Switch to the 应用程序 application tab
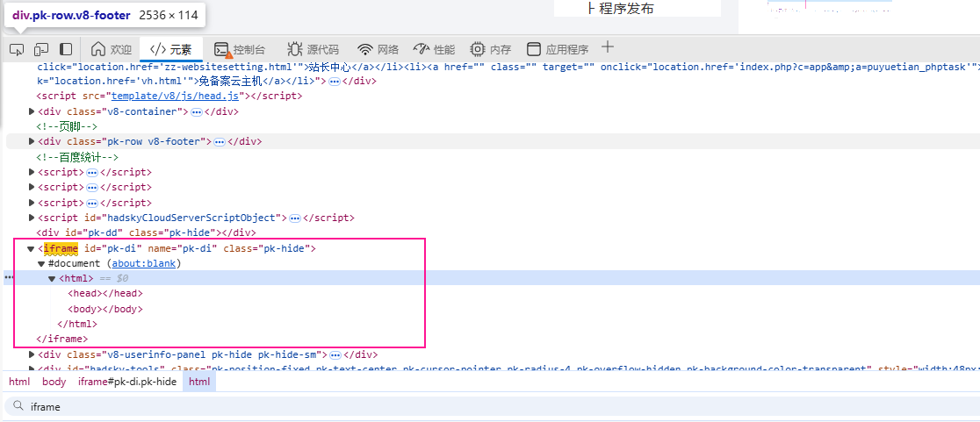The image size is (980, 422). [558, 49]
